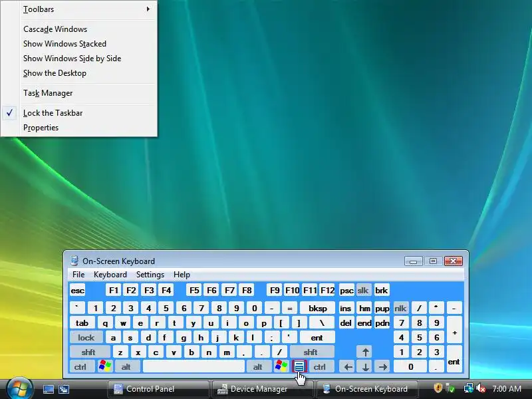Switch to Control Panel taskbar button

(158, 389)
